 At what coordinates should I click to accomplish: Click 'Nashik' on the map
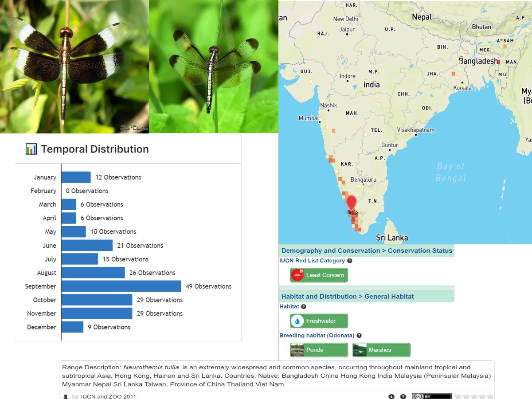(329, 106)
